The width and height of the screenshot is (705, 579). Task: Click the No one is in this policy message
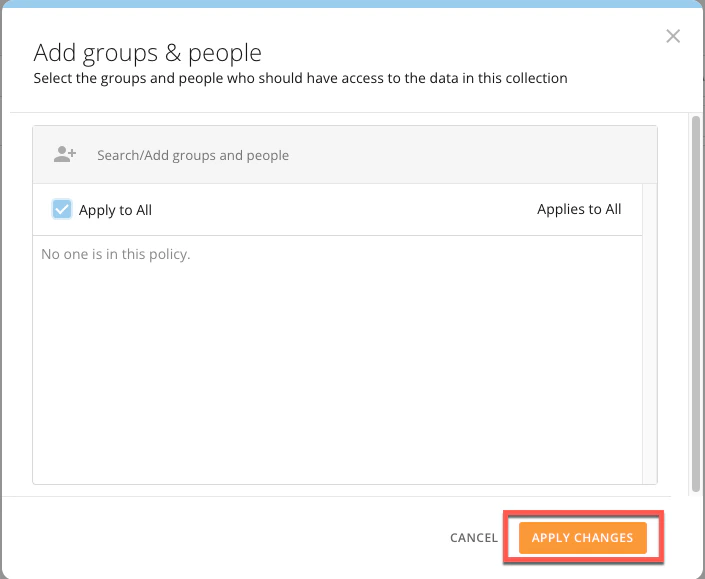click(x=116, y=254)
